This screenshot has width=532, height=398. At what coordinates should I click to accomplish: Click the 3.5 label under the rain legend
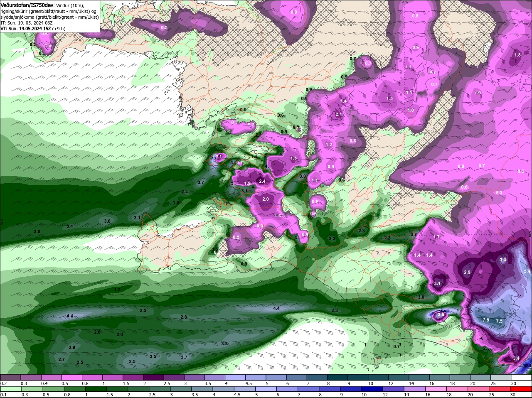pos(194,395)
